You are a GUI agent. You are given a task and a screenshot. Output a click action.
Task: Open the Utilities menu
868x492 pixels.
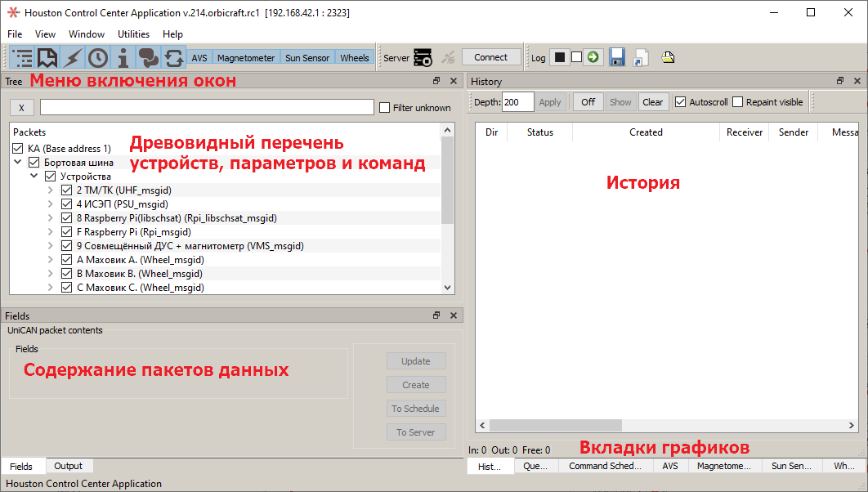[x=133, y=34]
